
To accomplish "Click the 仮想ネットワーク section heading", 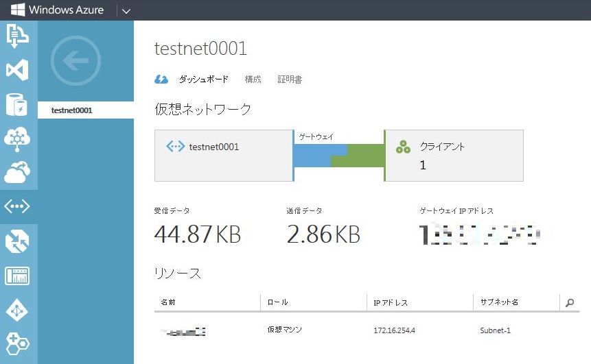I will [202, 109].
